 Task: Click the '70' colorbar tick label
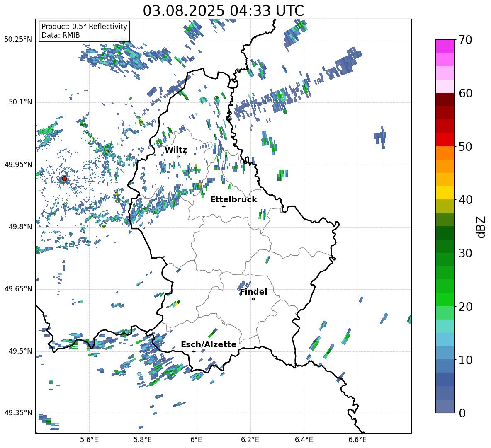pos(466,40)
